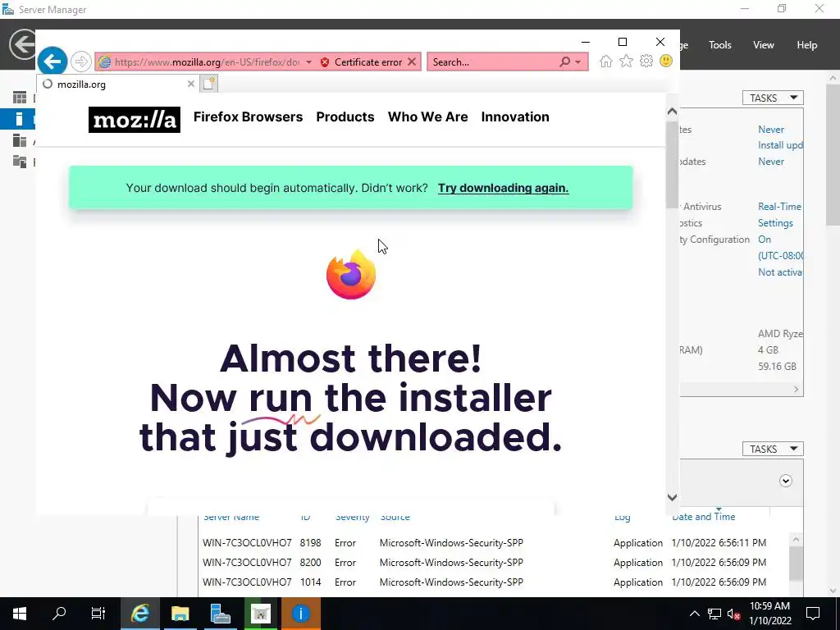Expand the address bar dropdown arrow
The image size is (840, 630).
[x=308, y=62]
